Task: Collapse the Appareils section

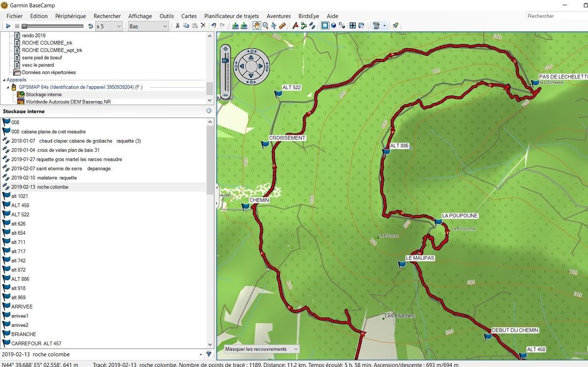Action: [4, 80]
